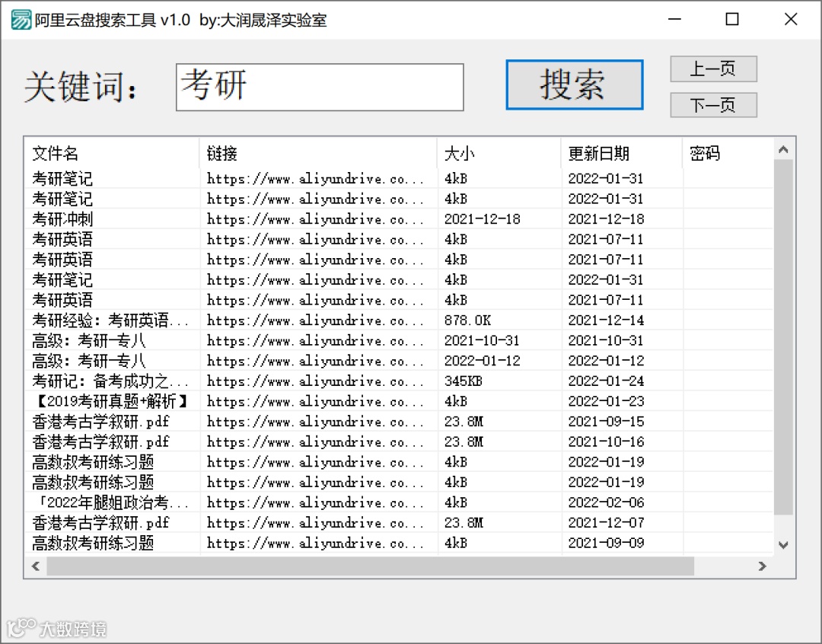Click the link cell in the 878.0K row

click(316, 320)
